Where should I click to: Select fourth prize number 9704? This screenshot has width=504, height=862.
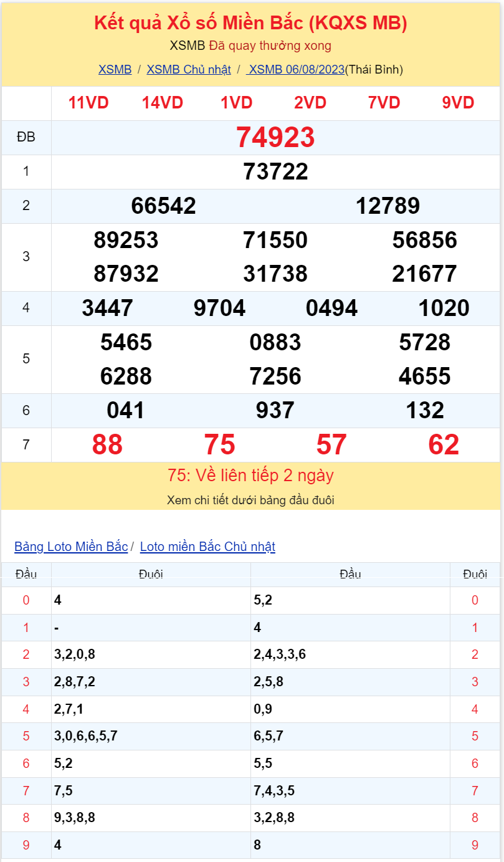219,308
